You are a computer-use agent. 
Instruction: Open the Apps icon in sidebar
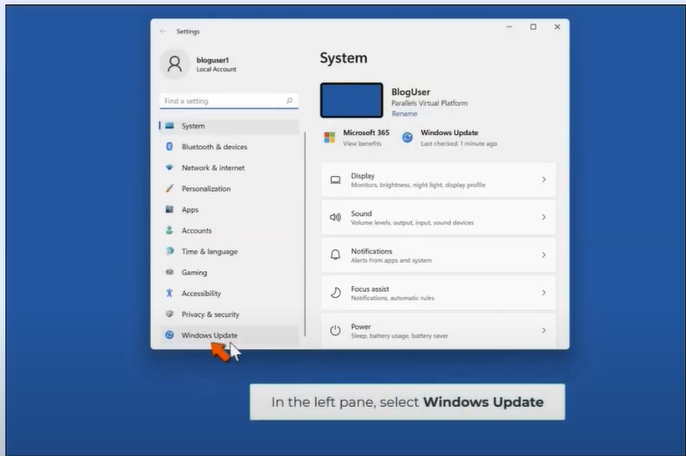(x=170, y=210)
